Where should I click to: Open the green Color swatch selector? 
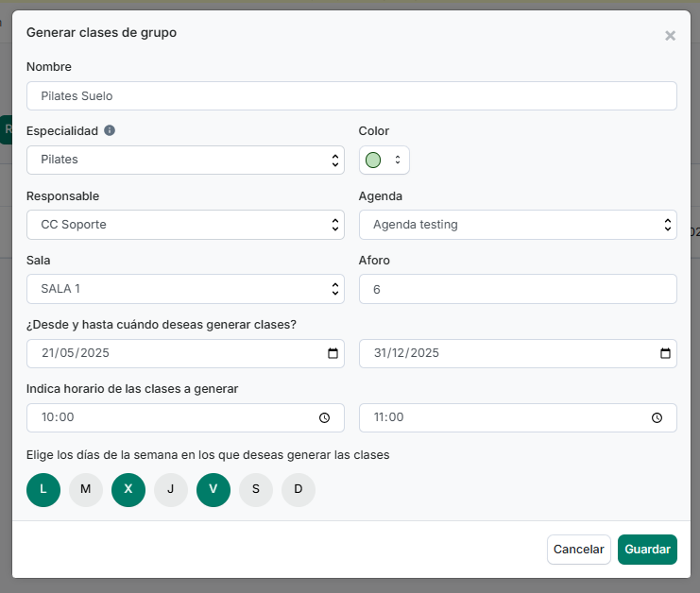[384, 160]
